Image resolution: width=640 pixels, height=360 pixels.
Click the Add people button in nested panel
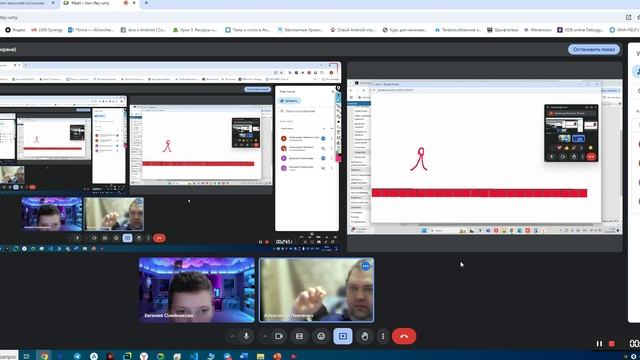[x=289, y=100]
